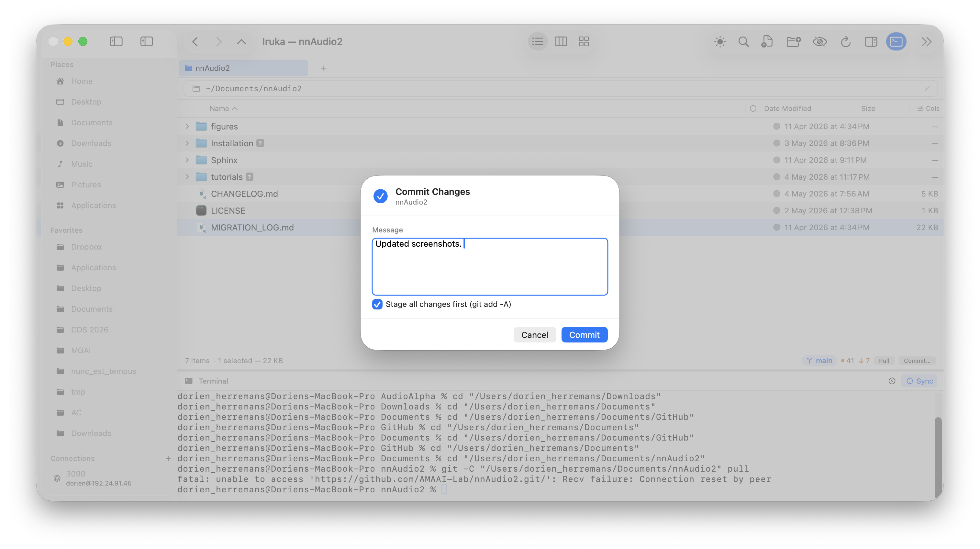Open nunc_est_tempus favorite folder
This screenshot has width=980, height=549.
[103, 371]
